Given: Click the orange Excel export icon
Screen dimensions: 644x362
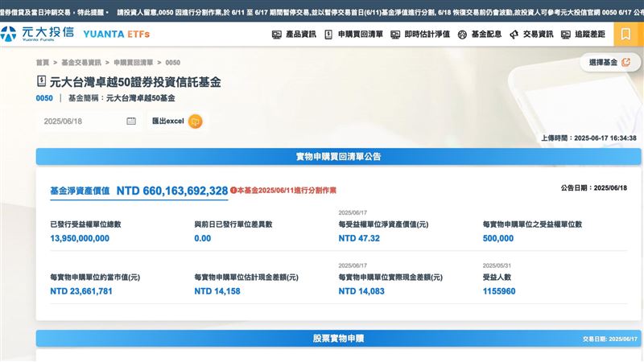Looking at the screenshot, I should tap(195, 121).
